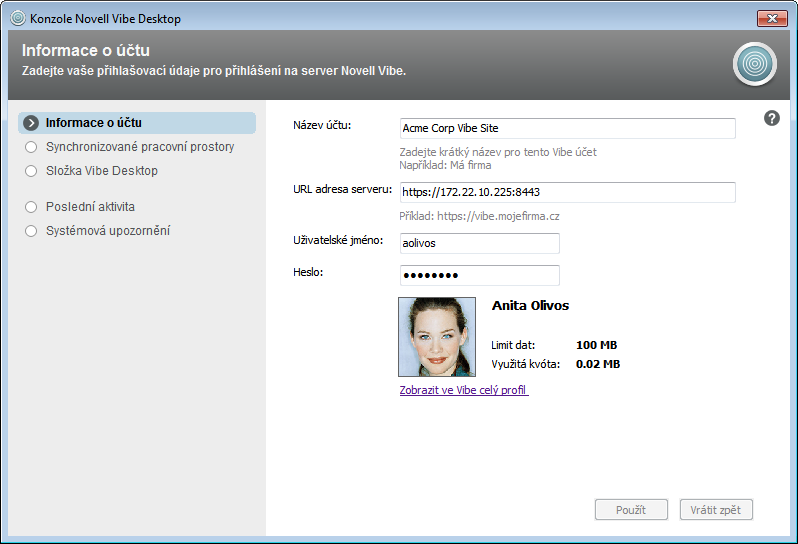Screen dimensions: 798x544
Task: Click the Uživatelské jméno text box
Action: click(x=478, y=243)
